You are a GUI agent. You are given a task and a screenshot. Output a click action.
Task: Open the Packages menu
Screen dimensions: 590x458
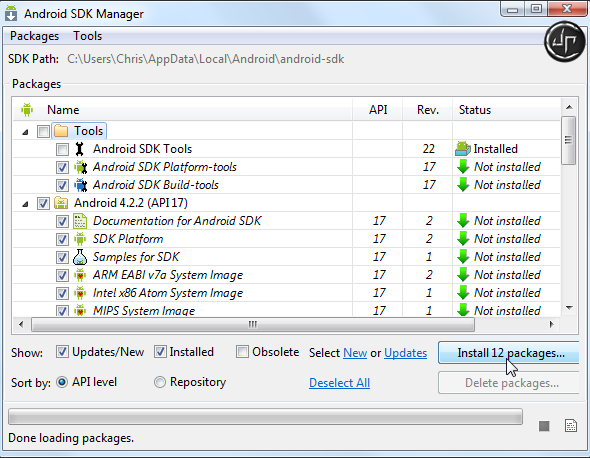pos(34,36)
